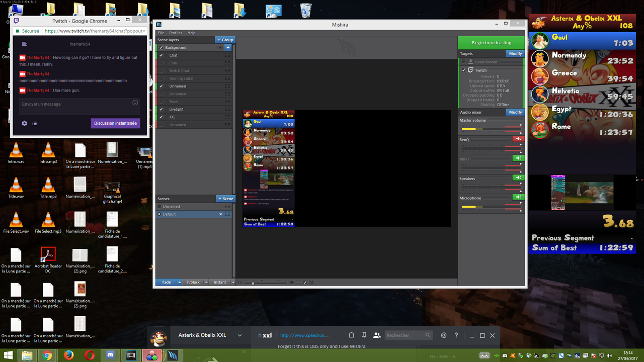The height and width of the screenshot is (362, 644).
Task: Enable the Twitch Chat layer checkbox
Action: coord(161,71)
